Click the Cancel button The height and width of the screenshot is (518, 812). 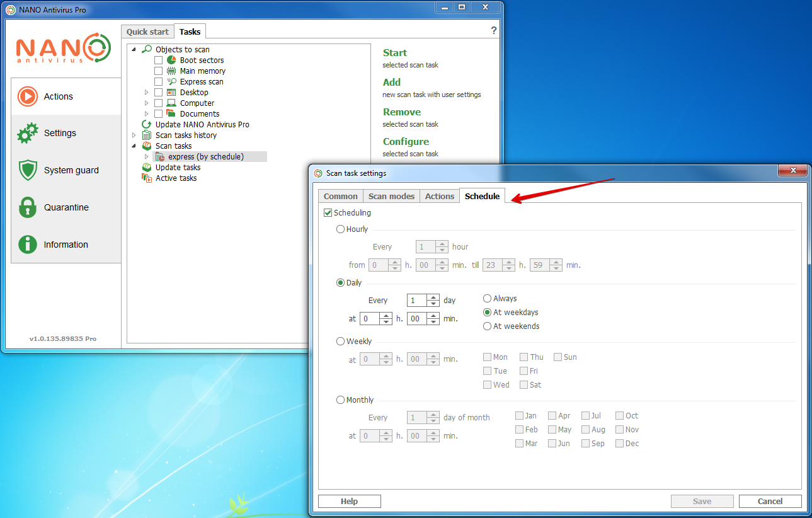770,502
